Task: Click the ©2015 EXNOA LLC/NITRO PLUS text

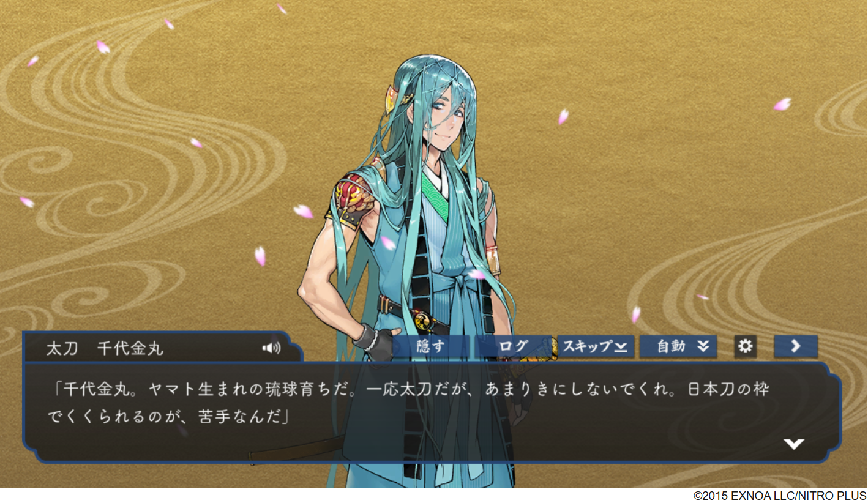Action: pyautogui.click(x=780, y=496)
